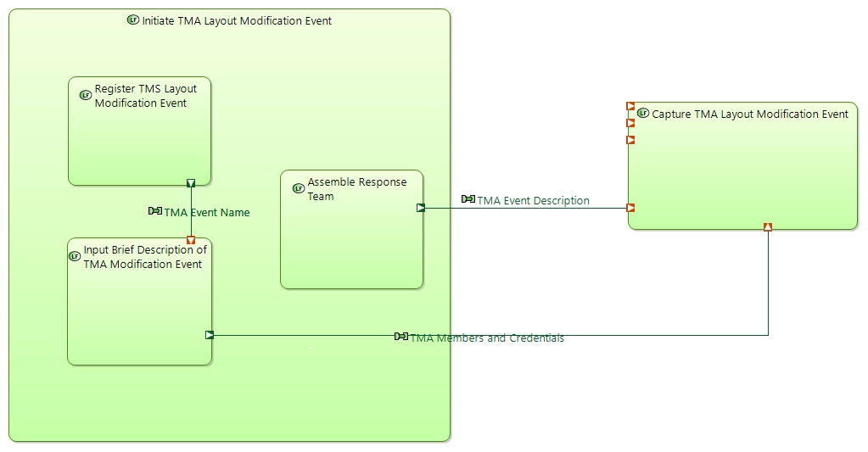This screenshot has width=868, height=452.
Task: Select second input port on Capture TMA function
Action: [x=630, y=123]
